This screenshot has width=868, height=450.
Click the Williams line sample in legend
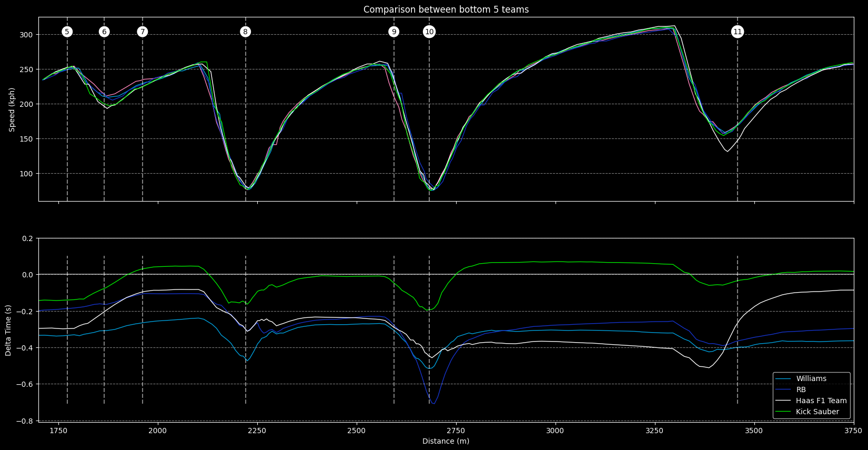pyautogui.click(x=783, y=379)
